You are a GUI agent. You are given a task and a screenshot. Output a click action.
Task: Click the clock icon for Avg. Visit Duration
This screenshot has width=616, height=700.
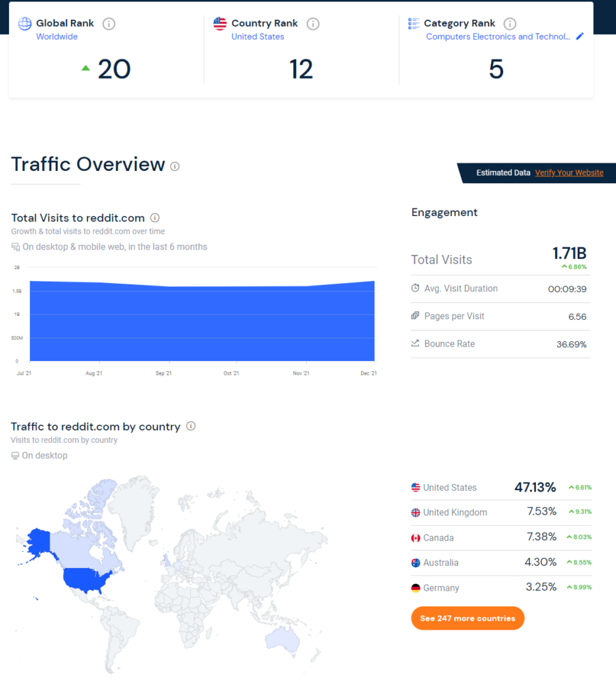[416, 288]
